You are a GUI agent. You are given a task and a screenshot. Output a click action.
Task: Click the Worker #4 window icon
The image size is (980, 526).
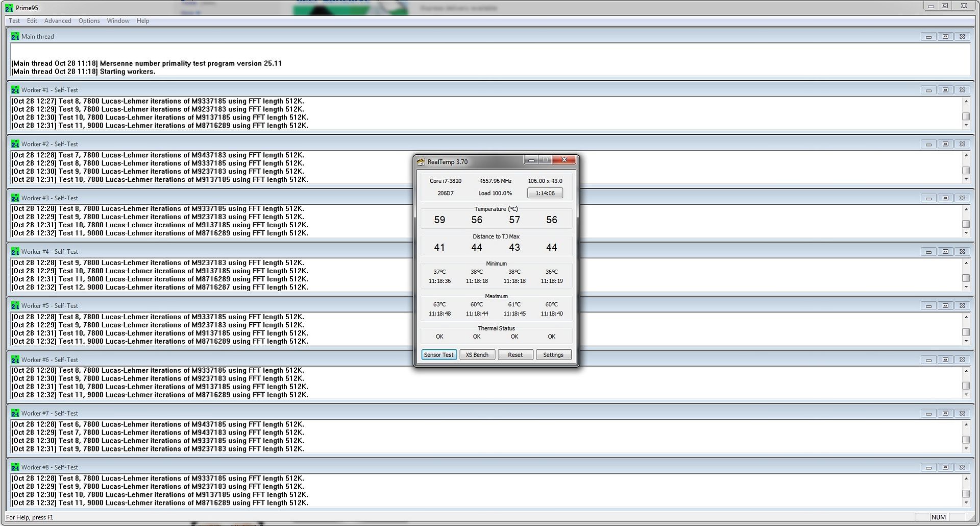click(x=15, y=251)
